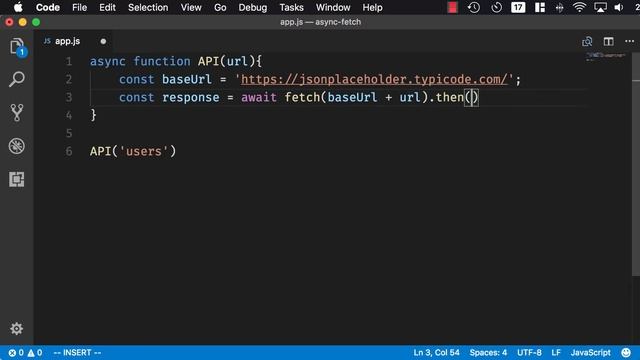Open the Window menu
The width and height of the screenshot is (640, 360).
click(x=333, y=7)
